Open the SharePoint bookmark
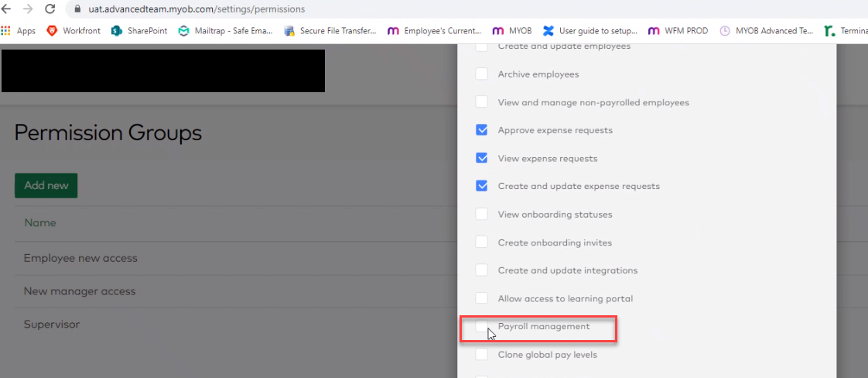The height and width of the screenshot is (378, 868). pos(139,31)
